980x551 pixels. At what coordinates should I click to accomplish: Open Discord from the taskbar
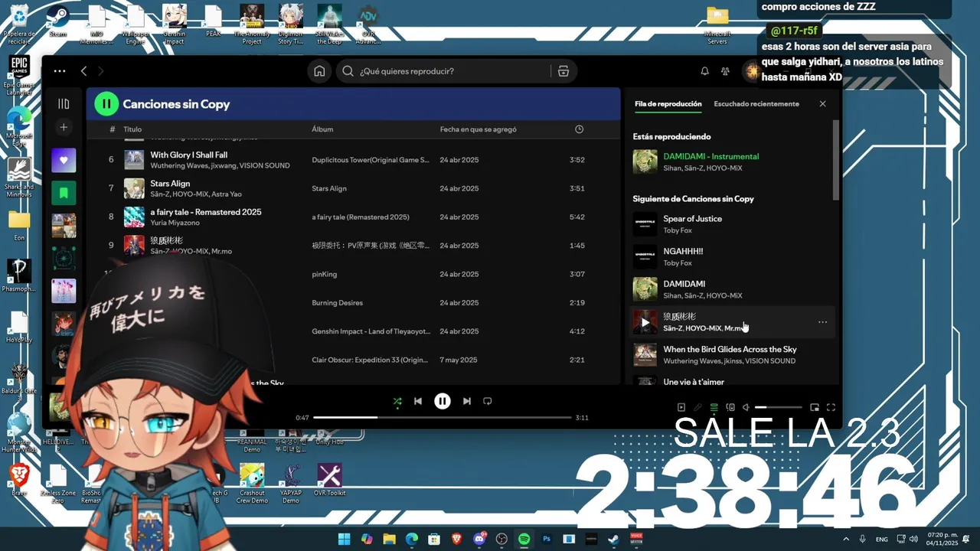479,539
